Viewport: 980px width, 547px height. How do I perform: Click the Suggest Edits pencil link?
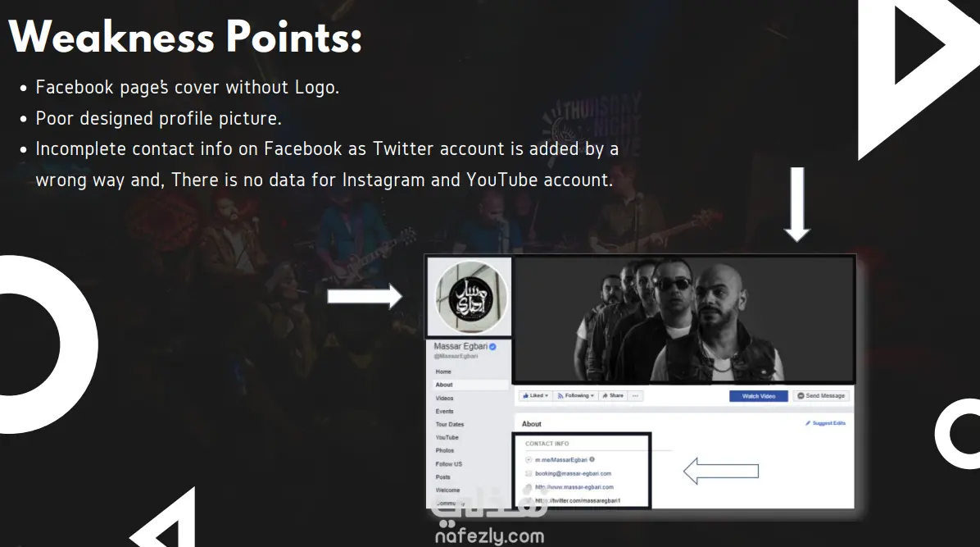(x=825, y=423)
